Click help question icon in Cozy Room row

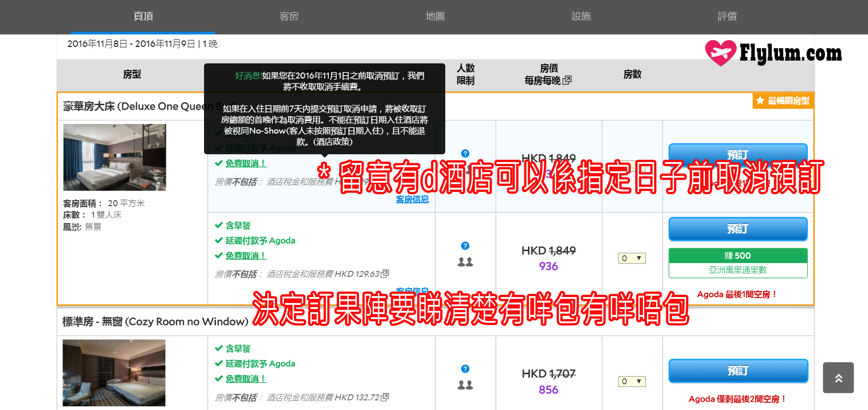[x=465, y=369]
